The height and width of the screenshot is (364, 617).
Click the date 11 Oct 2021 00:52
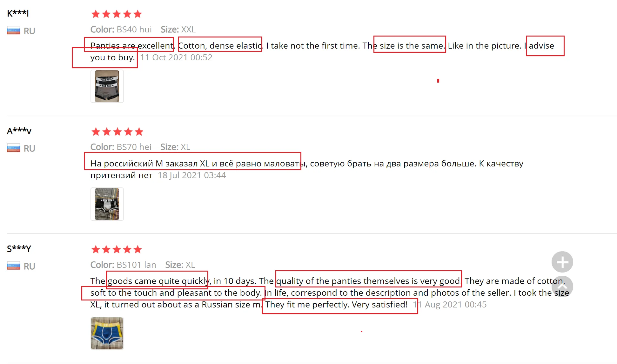pyautogui.click(x=176, y=57)
